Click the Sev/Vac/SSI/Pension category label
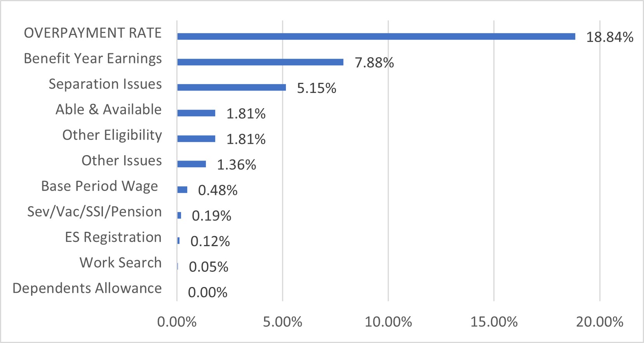The height and width of the screenshot is (343, 644). 94,212
